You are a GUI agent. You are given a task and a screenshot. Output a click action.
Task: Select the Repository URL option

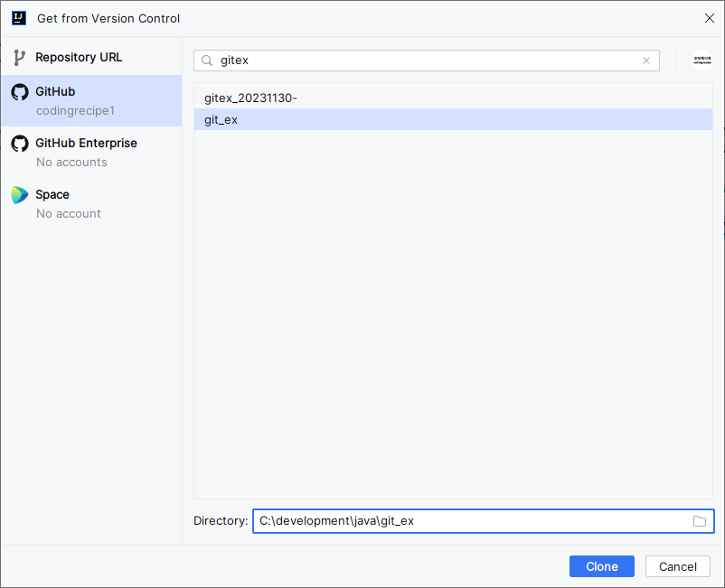(91, 57)
